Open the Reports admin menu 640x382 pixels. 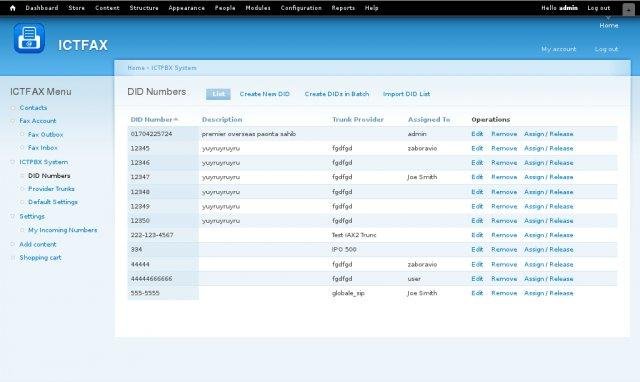(x=343, y=8)
